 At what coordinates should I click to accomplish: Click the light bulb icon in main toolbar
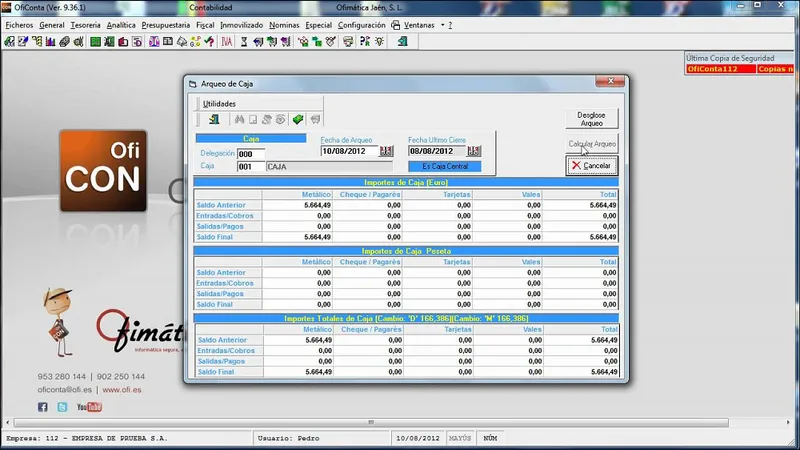pos(380,41)
